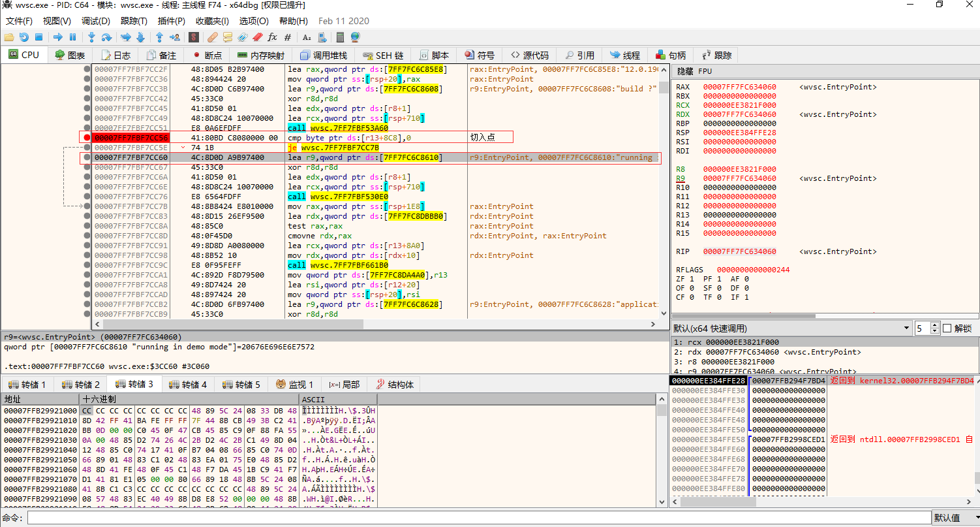Switch to the 内存映射 tab
Image resolution: width=980 pixels, height=527 pixels.
click(261, 56)
